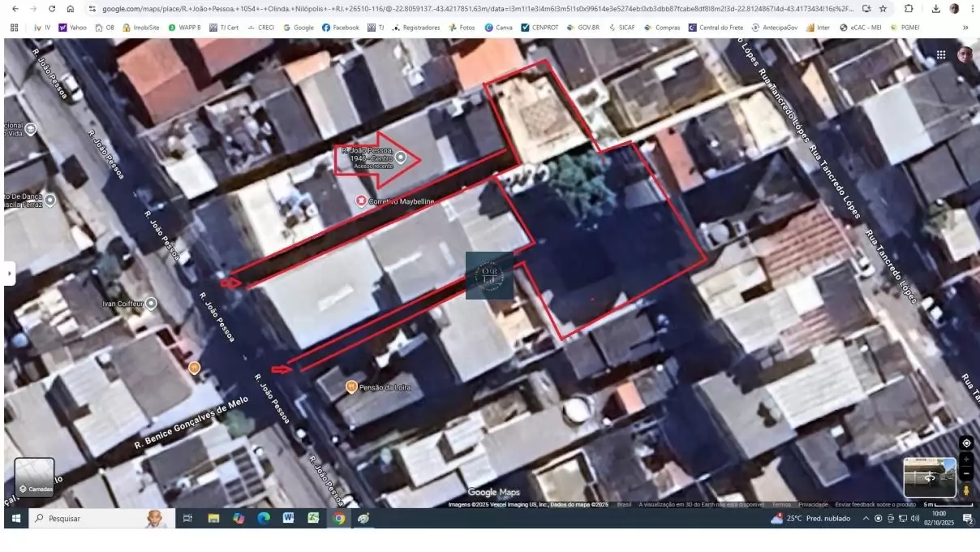Viewport: 980px width, 552px height.
Task: Zoom in on the map
Action: pos(966,460)
